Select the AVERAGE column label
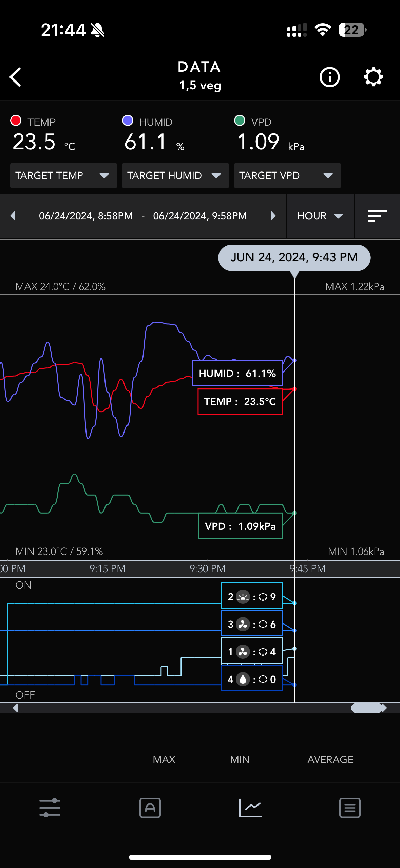Viewport: 400px width, 868px height. point(330,759)
